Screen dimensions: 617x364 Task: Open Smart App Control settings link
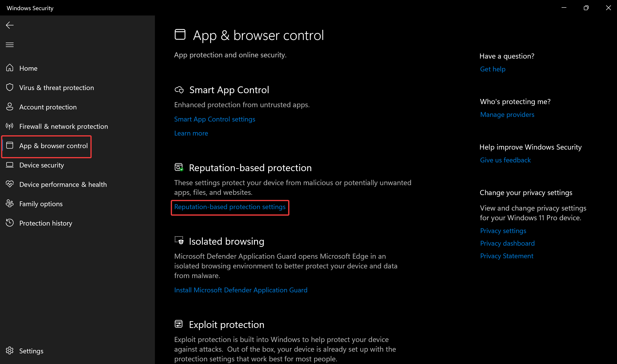point(215,119)
